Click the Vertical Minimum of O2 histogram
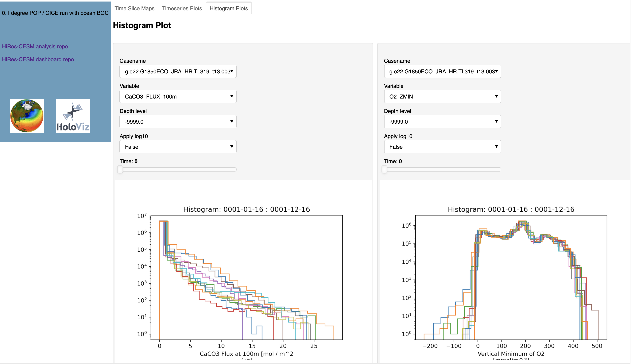The image size is (631, 364). [x=511, y=277]
